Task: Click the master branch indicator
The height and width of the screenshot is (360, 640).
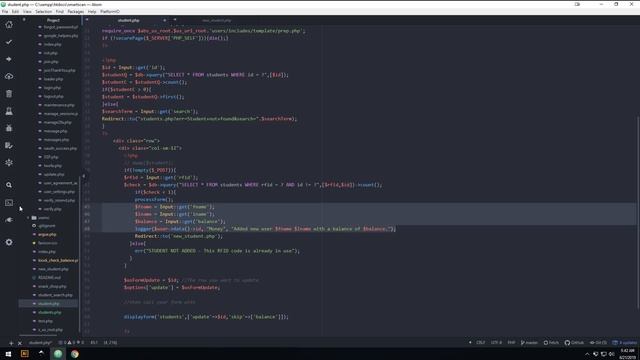Action: (x=529, y=342)
